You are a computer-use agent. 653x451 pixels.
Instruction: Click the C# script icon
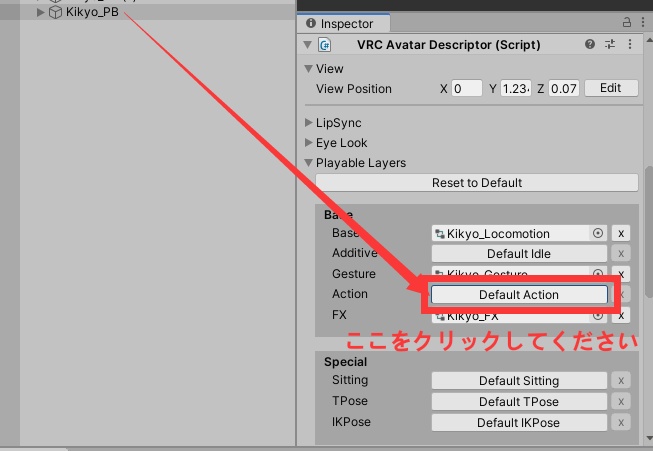tap(324, 45)
